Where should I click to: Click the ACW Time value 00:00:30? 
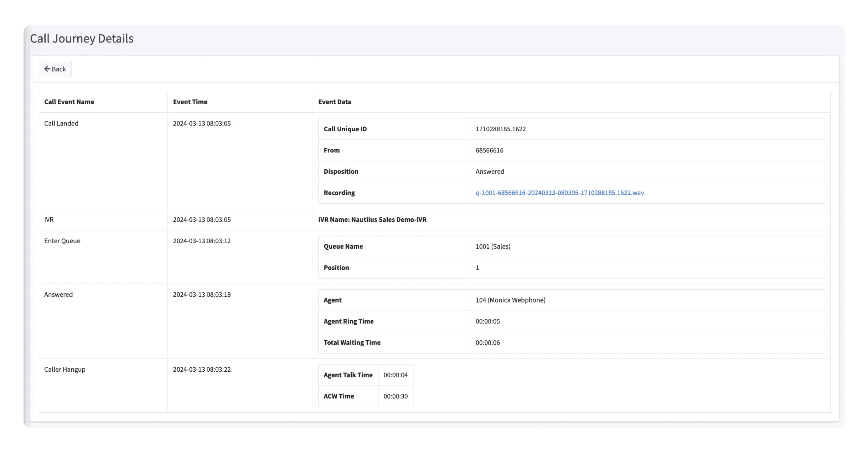(x=396, y=396)
